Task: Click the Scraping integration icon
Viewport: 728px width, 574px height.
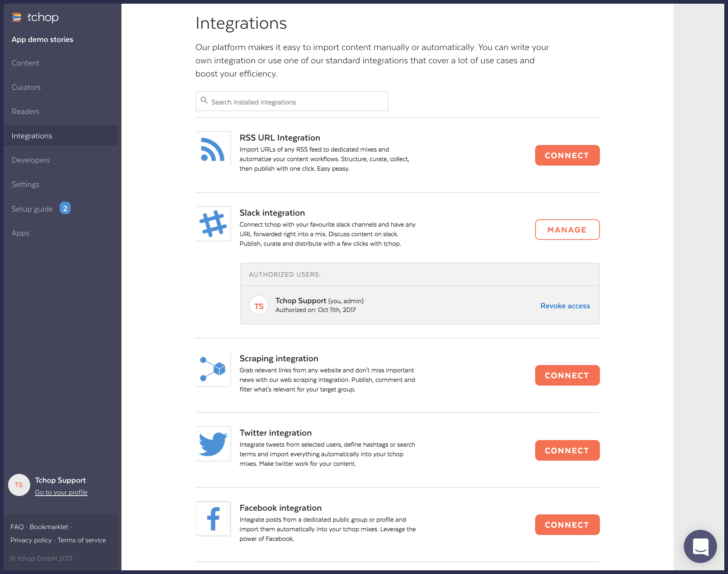Action: (213, 369)
